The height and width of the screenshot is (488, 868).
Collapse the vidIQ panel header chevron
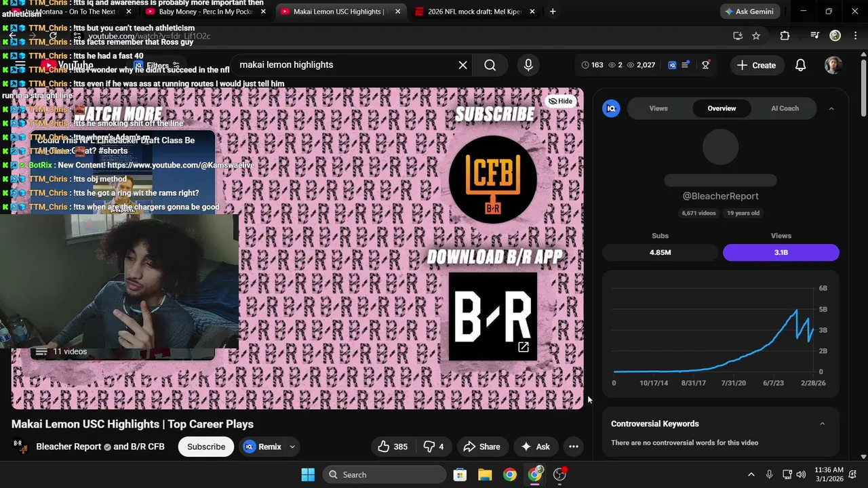coord(831,108)
